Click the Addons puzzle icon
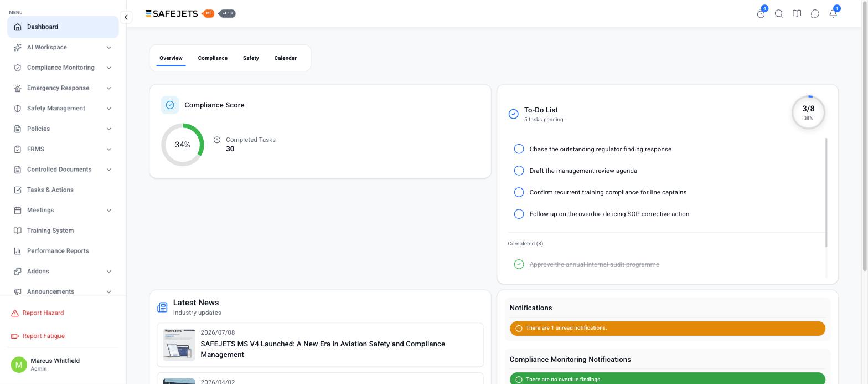 (18, 272)
